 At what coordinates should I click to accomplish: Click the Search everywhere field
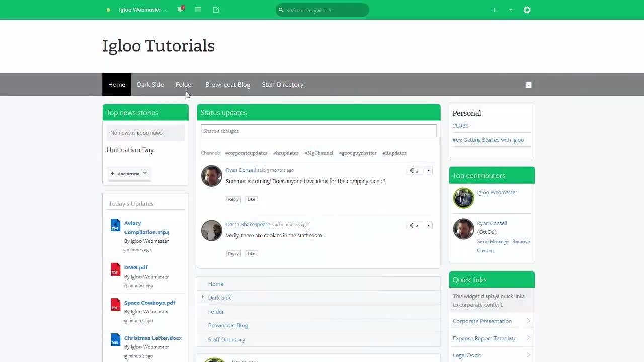[323, 10]
